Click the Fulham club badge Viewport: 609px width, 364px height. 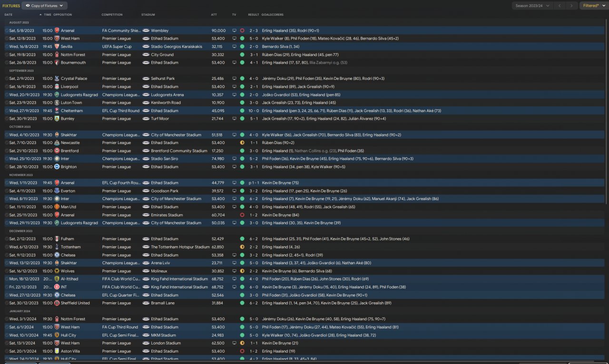pyautogui.click(x=57, y=239)
